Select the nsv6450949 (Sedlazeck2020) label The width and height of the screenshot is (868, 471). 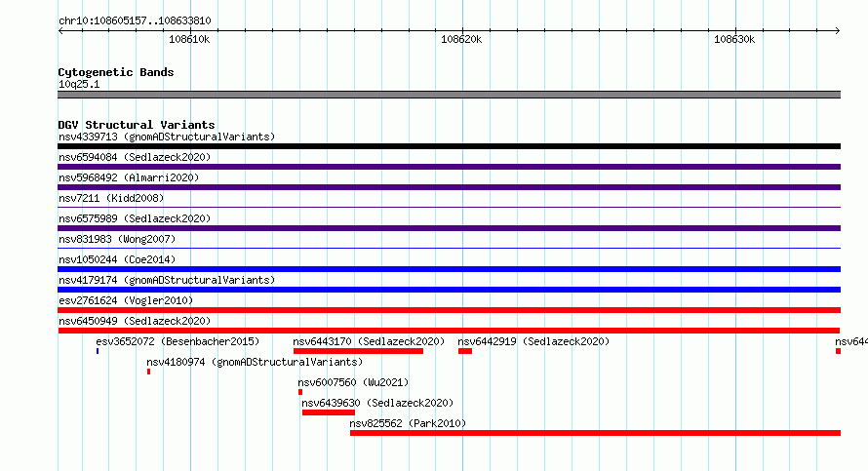click(x=135, y=321)
